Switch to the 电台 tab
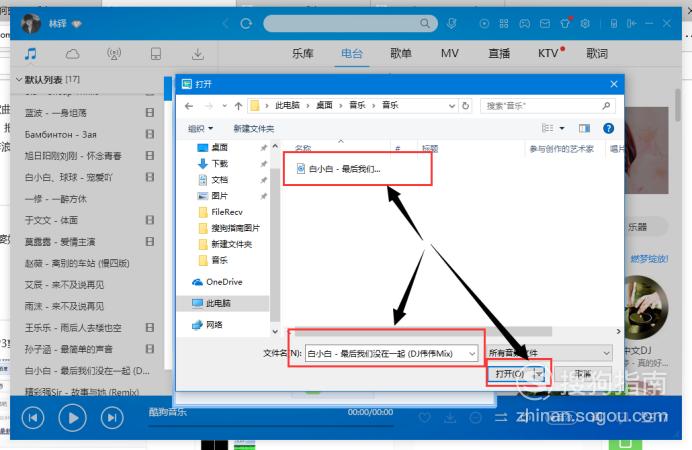Screen dimensions: 692x450 [352, 54]
